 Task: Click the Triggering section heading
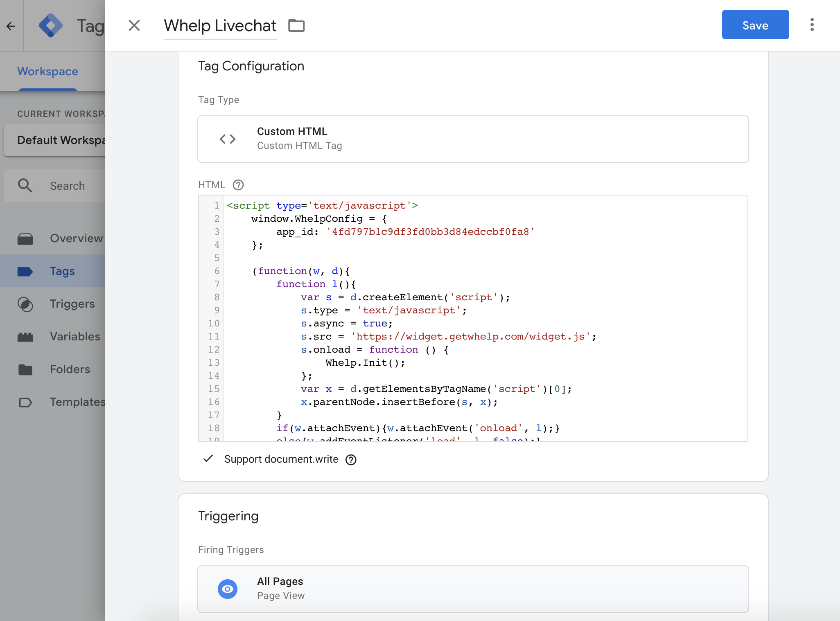[228, 516]
